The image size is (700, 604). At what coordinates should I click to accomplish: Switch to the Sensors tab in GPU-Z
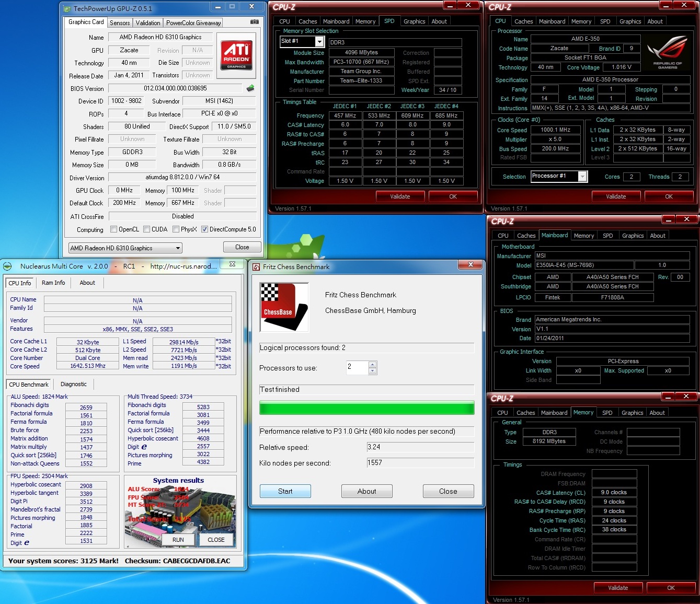[x=120, y=23]
